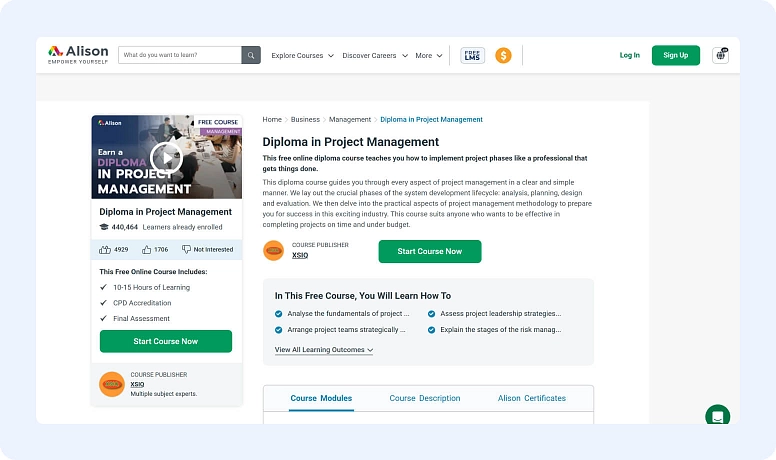Screen dimensions: 776x460
Task: Open the More menu dropdown
Action: click(x=429, y=55)
